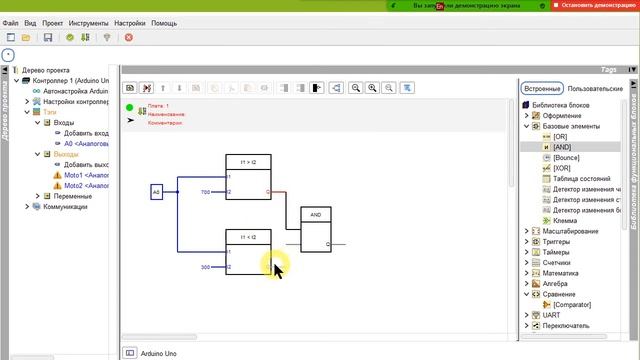
Task: Select the [Comparator] block in library
Action: [572, 305]
